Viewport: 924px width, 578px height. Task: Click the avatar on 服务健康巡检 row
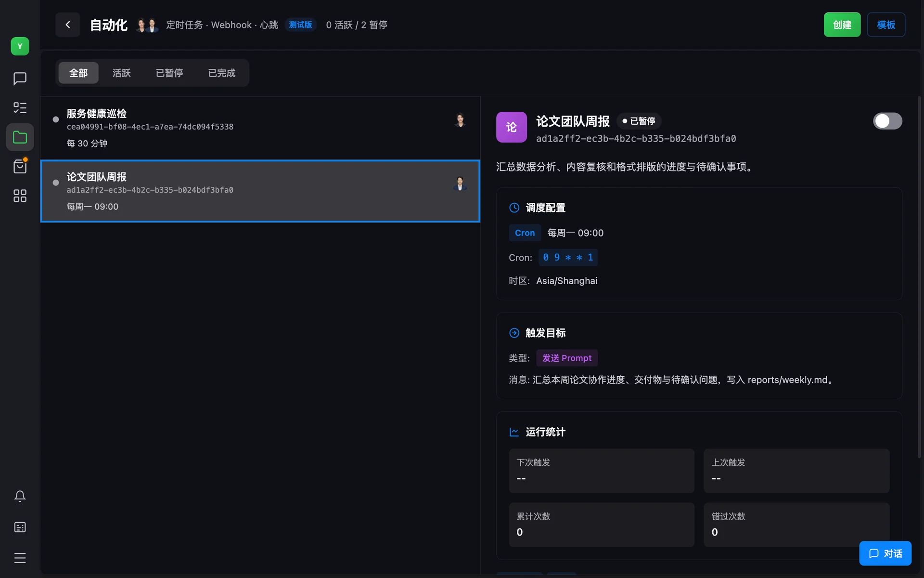460,120
